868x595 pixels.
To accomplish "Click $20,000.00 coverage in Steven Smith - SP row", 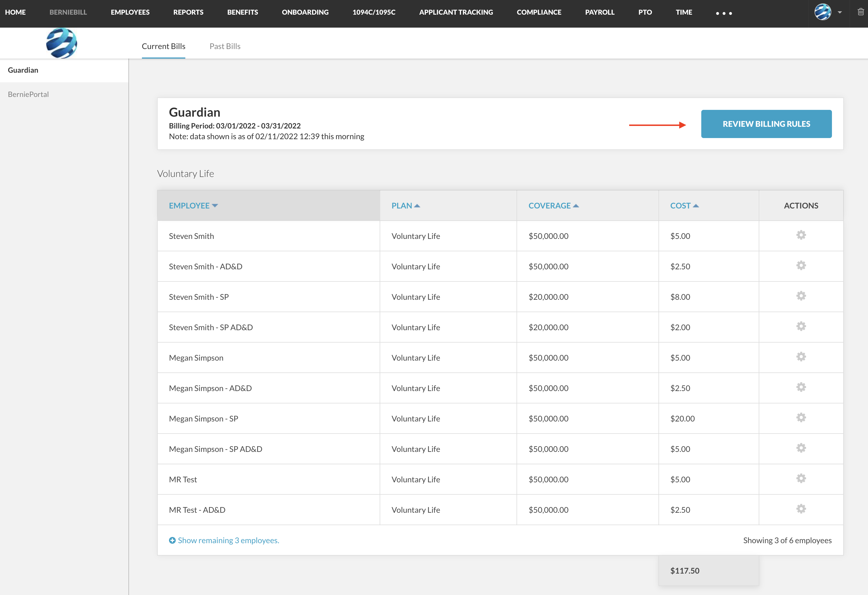I will click(x=548, y=297).
